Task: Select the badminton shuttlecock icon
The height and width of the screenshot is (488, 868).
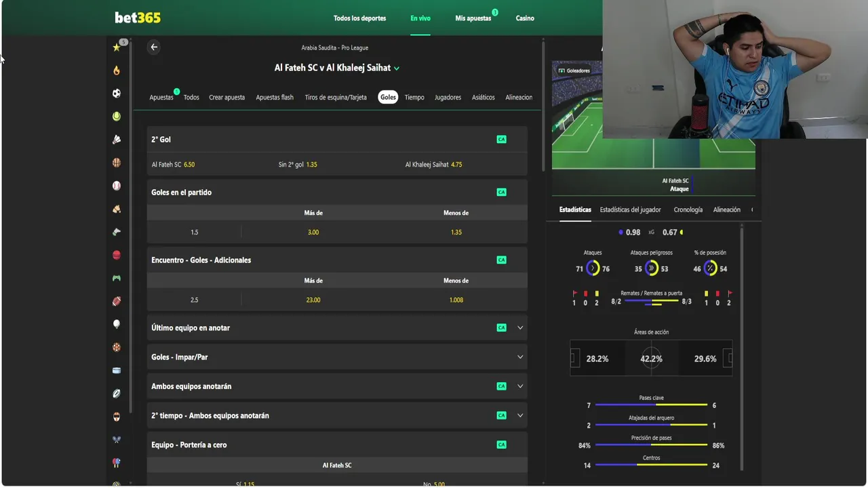Action: 117,140
